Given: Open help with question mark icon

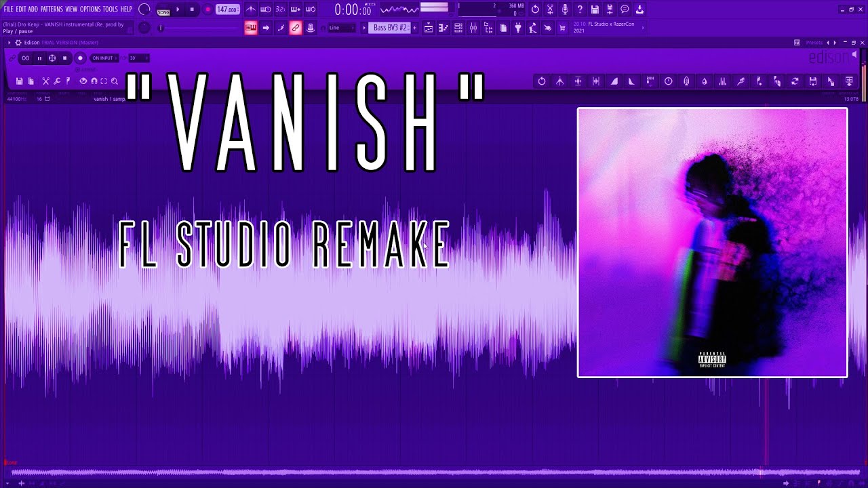Looking at the screenshot, I should 580,9.
